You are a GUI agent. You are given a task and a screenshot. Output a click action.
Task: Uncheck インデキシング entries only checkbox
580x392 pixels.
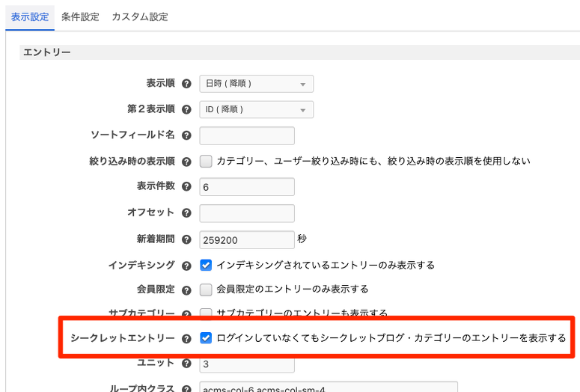point(207,265)
